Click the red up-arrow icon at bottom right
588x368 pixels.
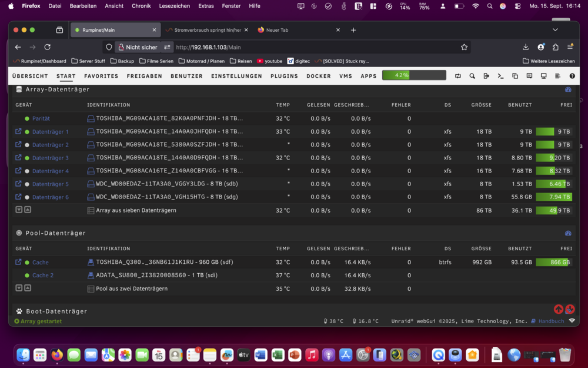pos(559,309)
